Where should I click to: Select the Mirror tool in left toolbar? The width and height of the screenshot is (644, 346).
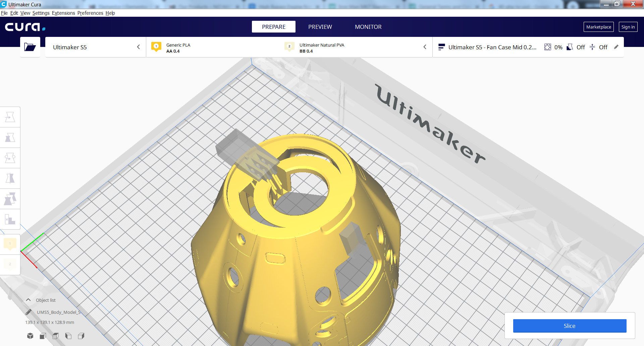pyautogui.click(x=10, y=178)
